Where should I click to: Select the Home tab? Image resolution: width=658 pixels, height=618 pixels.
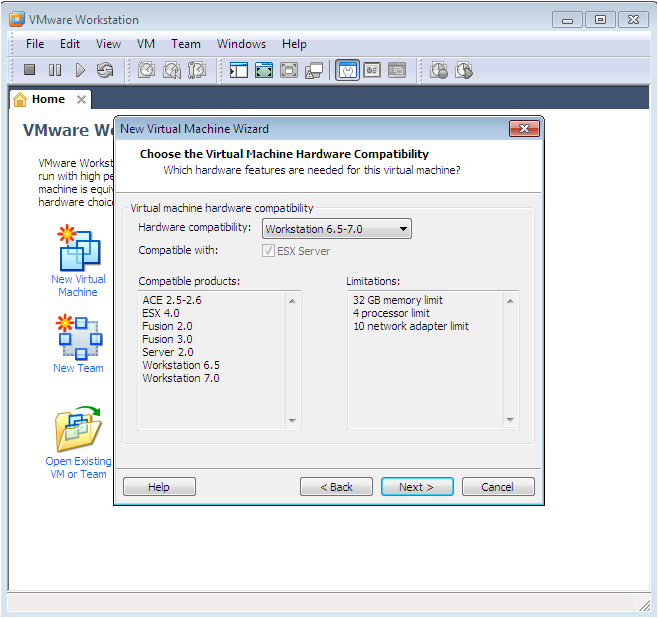[x=49, y=99]
